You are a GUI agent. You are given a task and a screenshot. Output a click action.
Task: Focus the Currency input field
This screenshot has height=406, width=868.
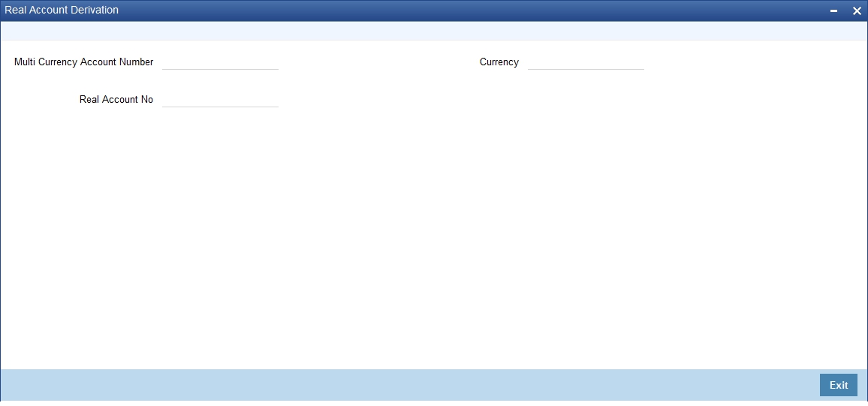pyautogui.click(x=586, y=62)
